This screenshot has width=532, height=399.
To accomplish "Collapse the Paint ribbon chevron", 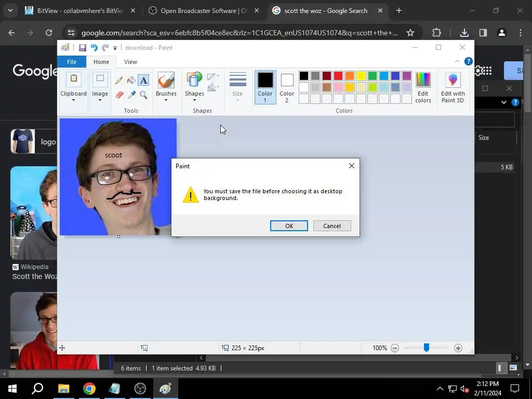I will point(457,61).
